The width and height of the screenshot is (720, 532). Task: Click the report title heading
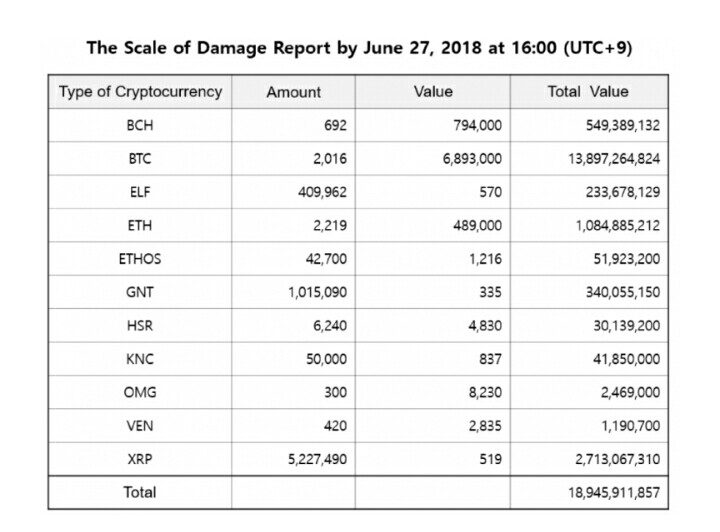click(359, 47)
